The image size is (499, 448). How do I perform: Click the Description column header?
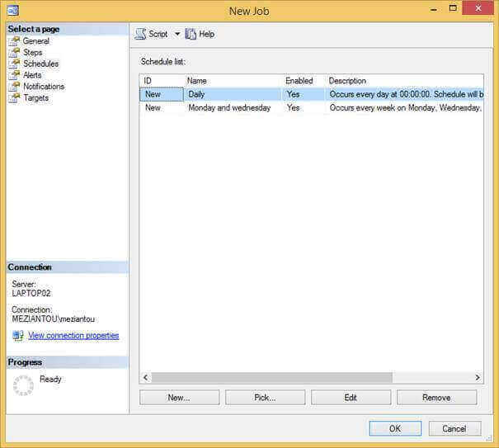coord(347,81)
